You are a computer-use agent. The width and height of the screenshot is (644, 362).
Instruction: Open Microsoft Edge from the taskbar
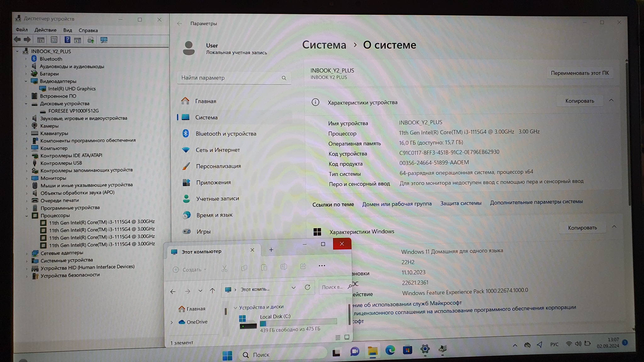pyautogui.click(x=390, y=350)
